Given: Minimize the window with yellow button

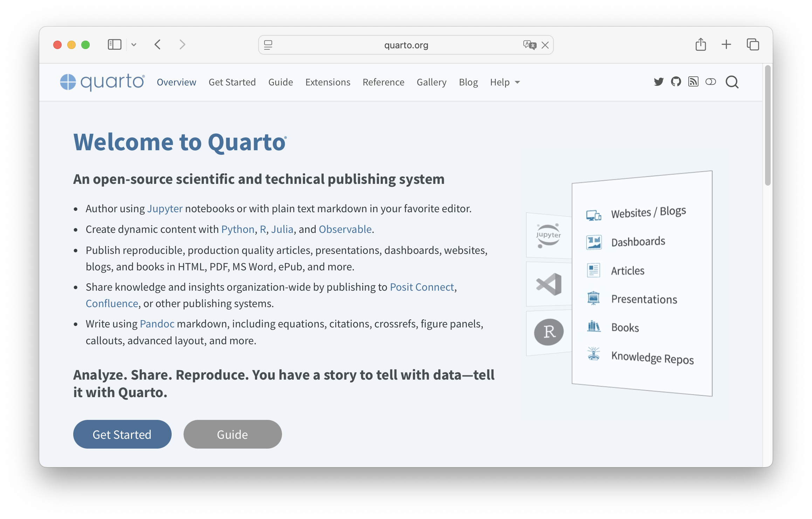Looking at the screenshot, I should click(x=71, y=45).
